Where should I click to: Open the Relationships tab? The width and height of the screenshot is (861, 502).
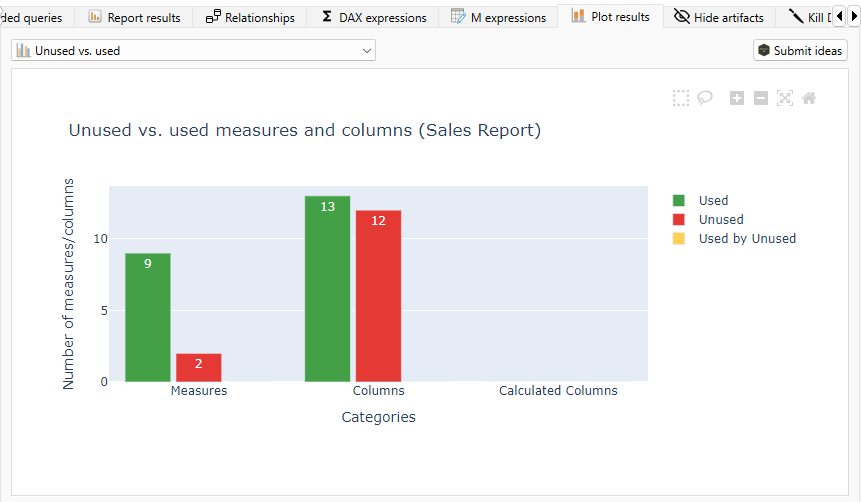point(250,17)
